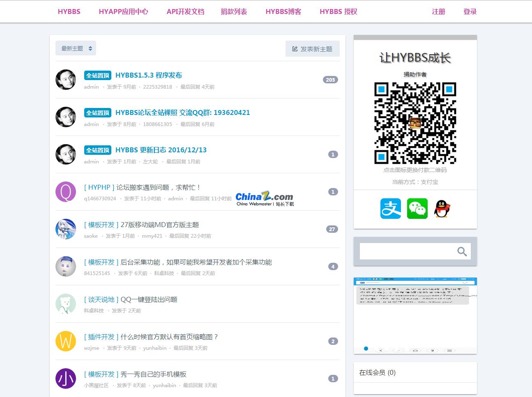Open HYBBS 授权 menu item
Screen dimensions: 532x397
(339, 11)
